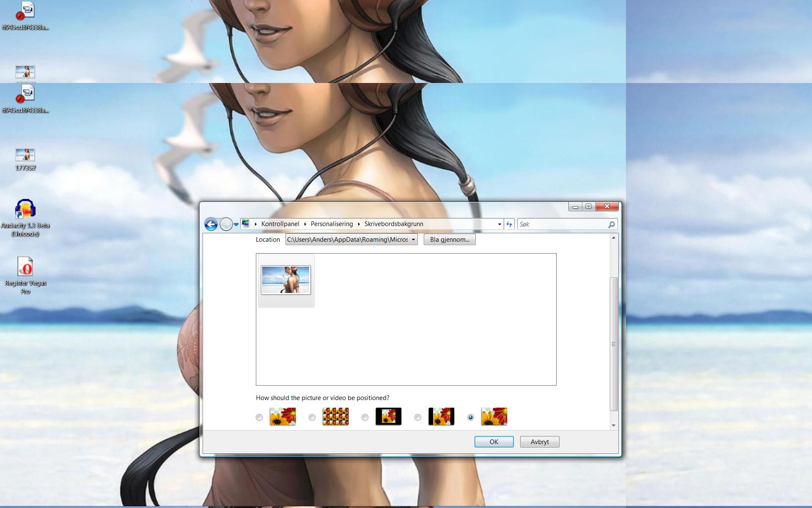Select the 177352 image file on desktop
Image resolution: width=812 pixels, height=508 pixels.
point(25,155)
